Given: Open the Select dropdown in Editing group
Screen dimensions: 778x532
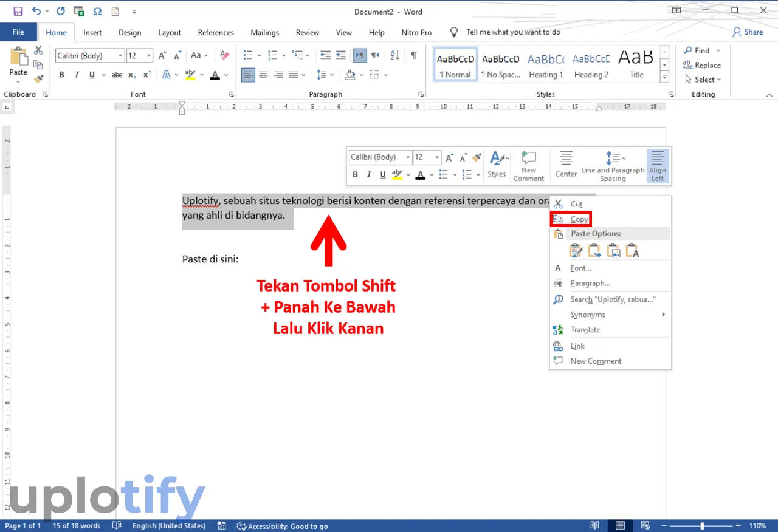Looking at the screenshot, I should tap(703, 80).
